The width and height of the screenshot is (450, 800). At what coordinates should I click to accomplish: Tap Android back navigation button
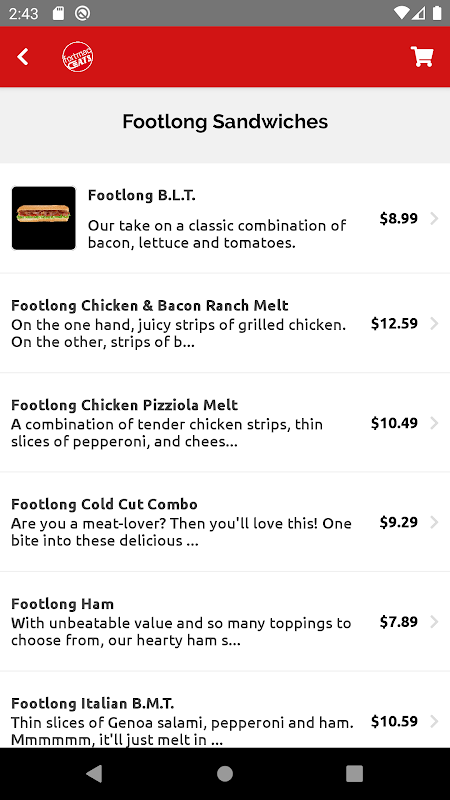pos(94,773)
